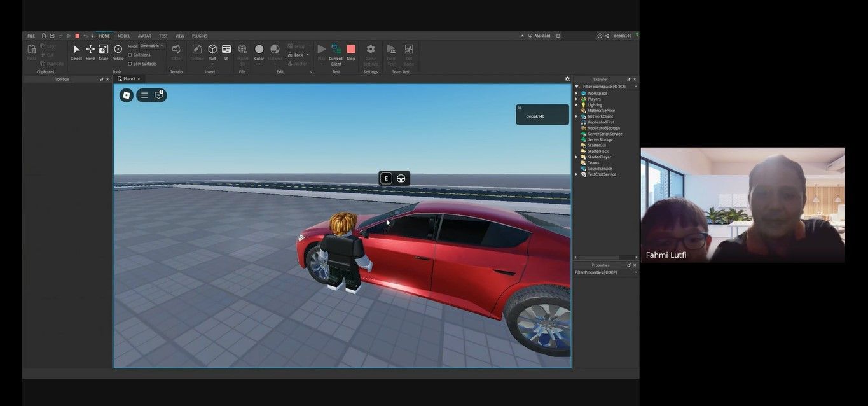Open Game Settings
This screenshot has width=868, height=406.
tap(371, 53)
